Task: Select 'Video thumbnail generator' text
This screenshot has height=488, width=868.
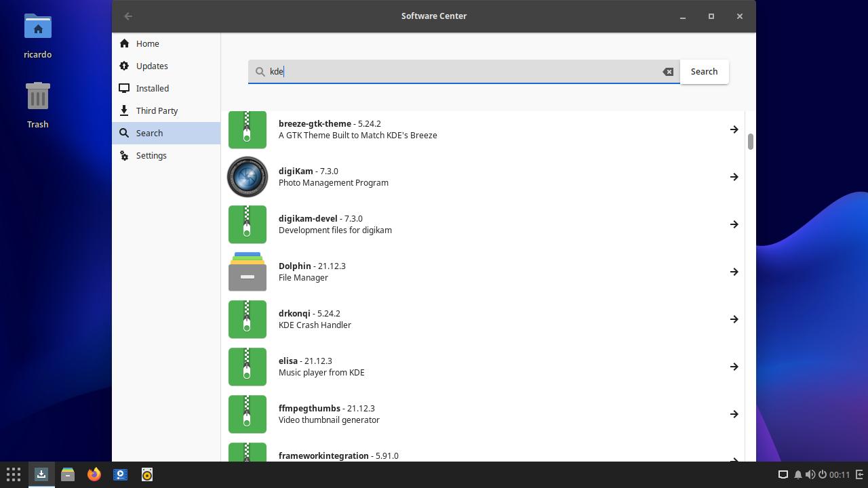Action: [x=329, y=420]
